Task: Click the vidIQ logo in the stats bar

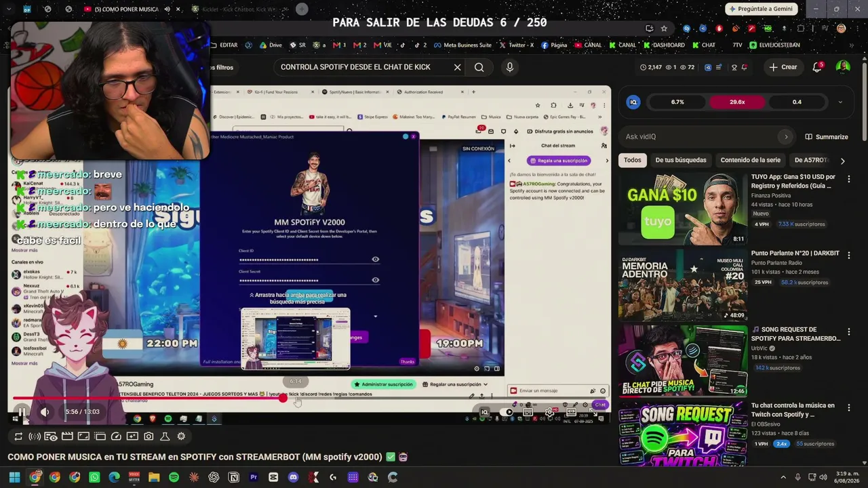Action: [634, 102]
